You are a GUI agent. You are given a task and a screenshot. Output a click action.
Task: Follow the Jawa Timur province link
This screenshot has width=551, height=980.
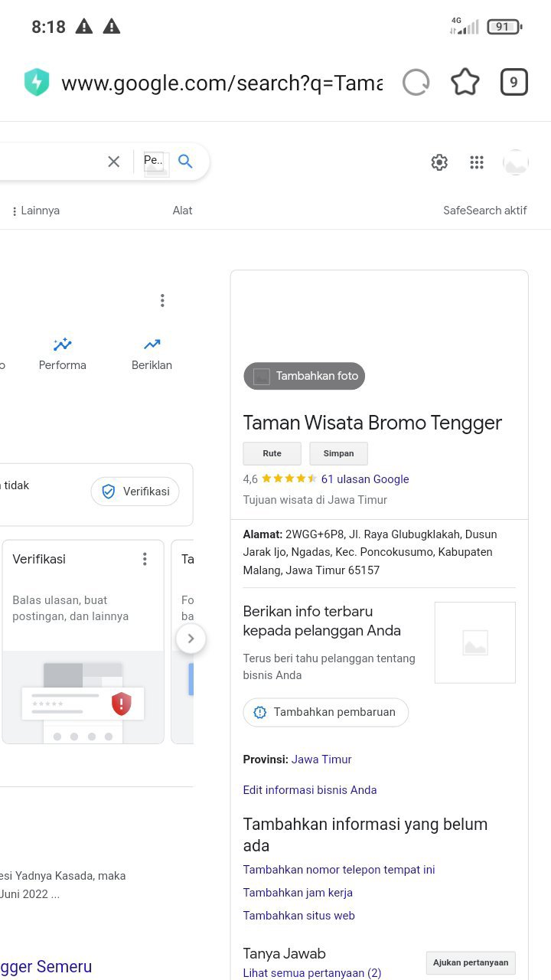point(321,759)
